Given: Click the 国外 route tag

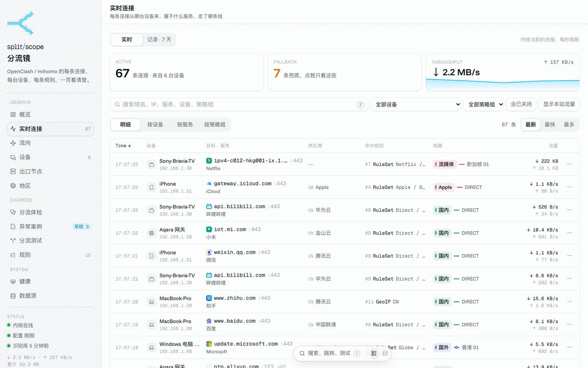Looking at the screenshot, I should [x=442, y=347].
